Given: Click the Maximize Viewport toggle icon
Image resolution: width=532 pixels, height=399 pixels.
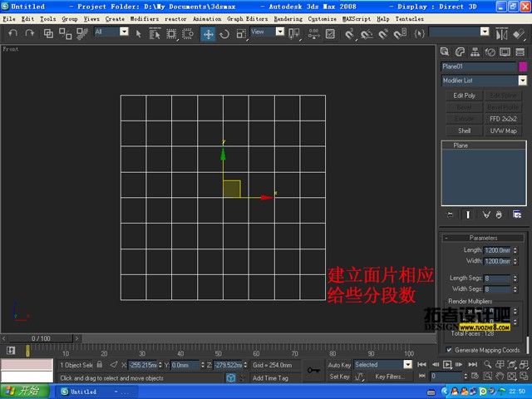Looking at the screenshot, I should click(524, 376).
